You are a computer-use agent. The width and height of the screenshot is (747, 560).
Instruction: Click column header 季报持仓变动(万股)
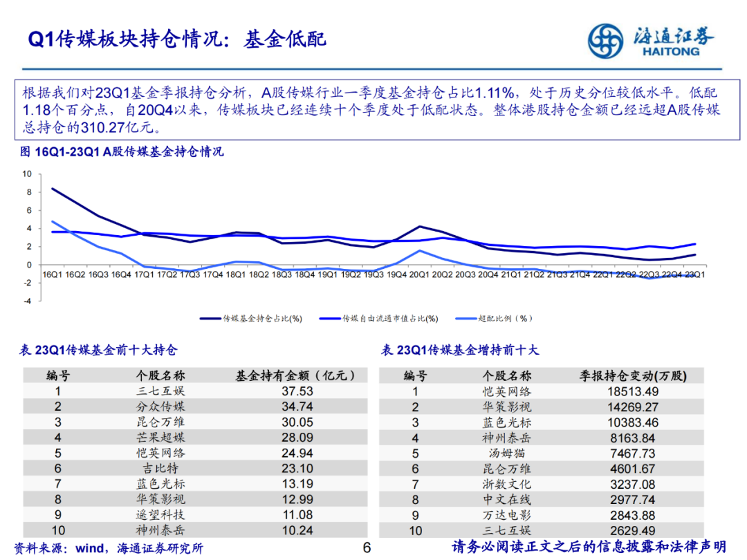point(633,375)
